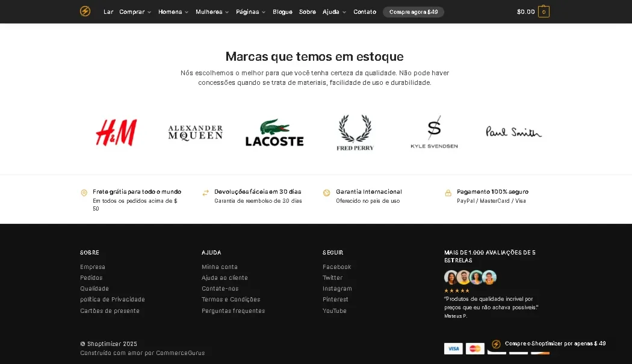The image size is (632, 364).
Task: Click the secure payment lock icon
Action: pos(448,193)
